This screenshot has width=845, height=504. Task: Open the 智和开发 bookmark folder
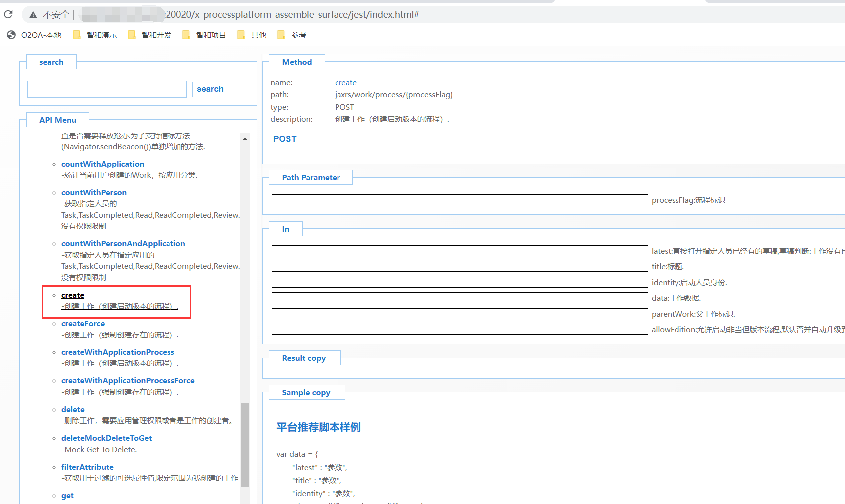point(150,35)
